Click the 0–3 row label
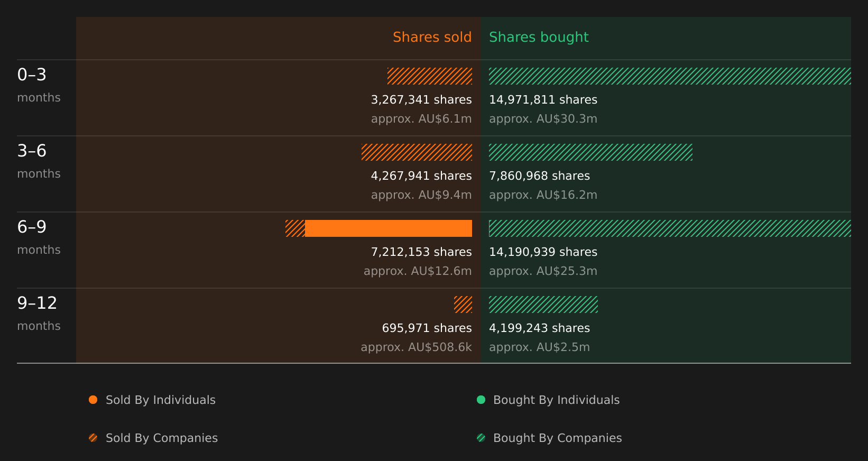 pos(32,75)
